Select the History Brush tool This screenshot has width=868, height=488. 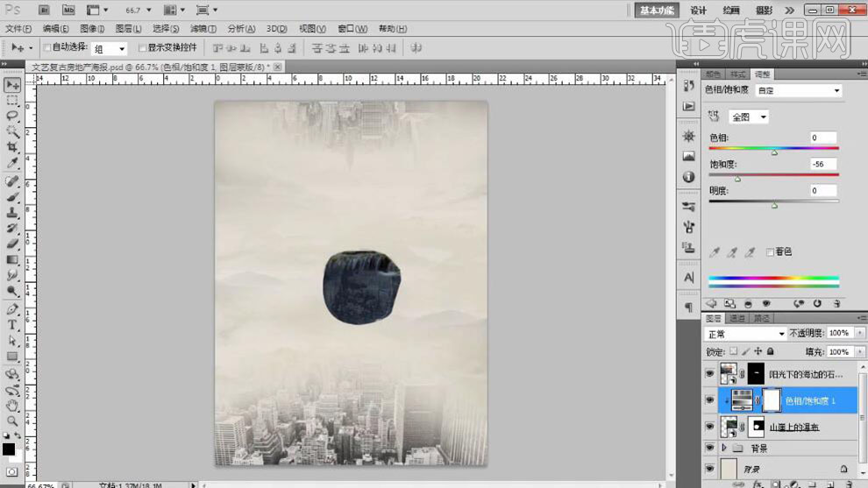pos(12,228)
